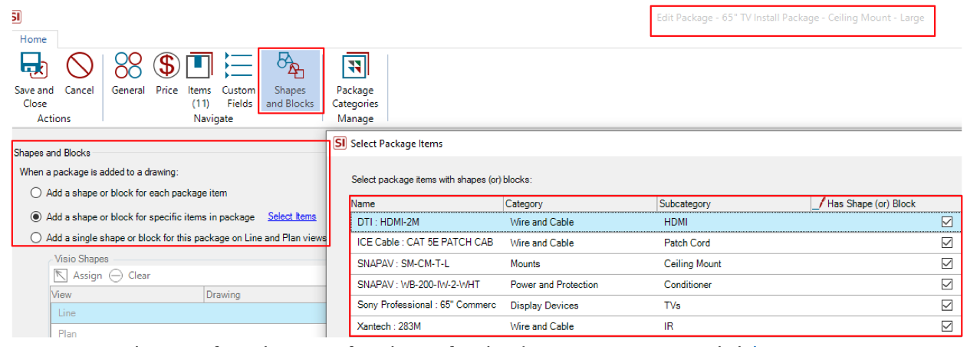The height and width of the screenshot is (347, 980).
Task: Toggle checkbox for SNAPAV : WB-200-IW-2-WHT row
Action: 947,284
